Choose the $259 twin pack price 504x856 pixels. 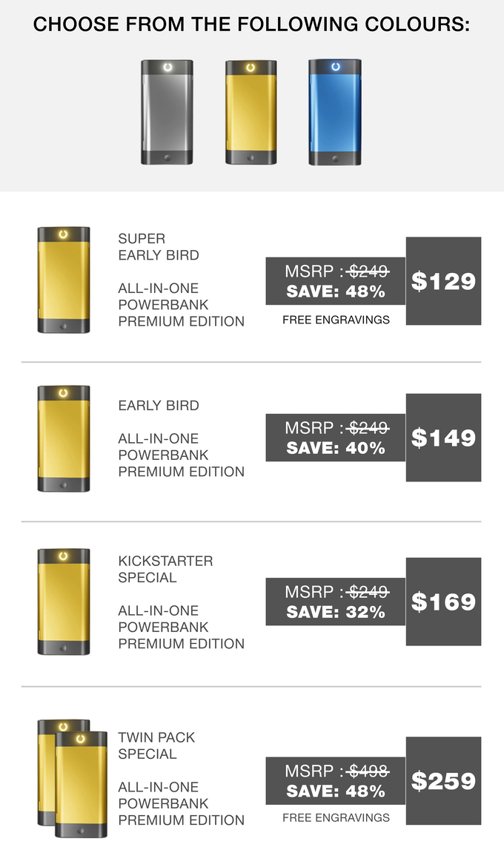tap(443, 780)
